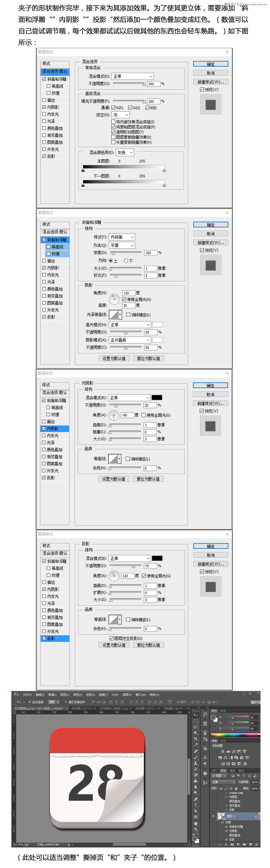Image resolution: width=270 pixels, height=868 pixels.
Task: Enable 描边 checkbox in first dialog
Action: (44, 100)
